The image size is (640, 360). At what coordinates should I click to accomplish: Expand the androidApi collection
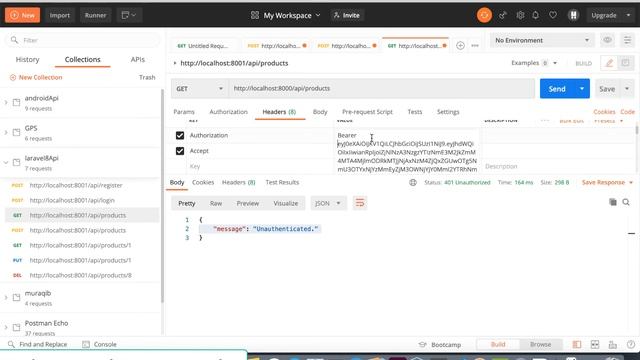click(6, 102)
